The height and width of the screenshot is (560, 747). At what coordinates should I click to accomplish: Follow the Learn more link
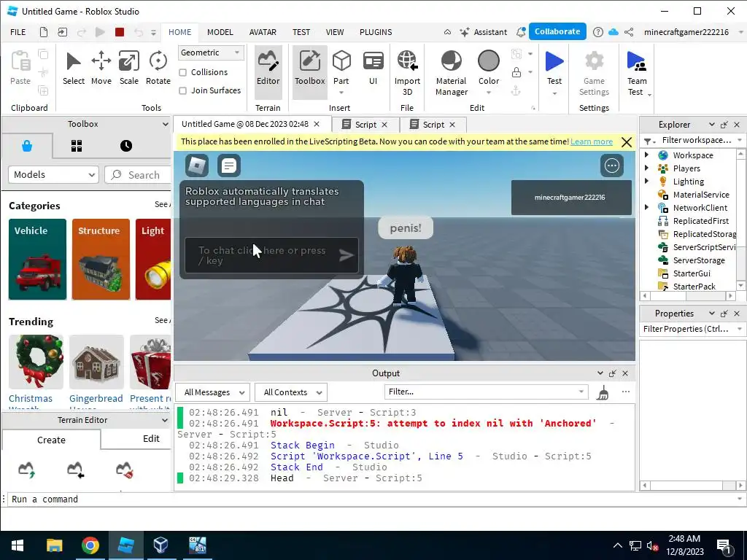591,141
